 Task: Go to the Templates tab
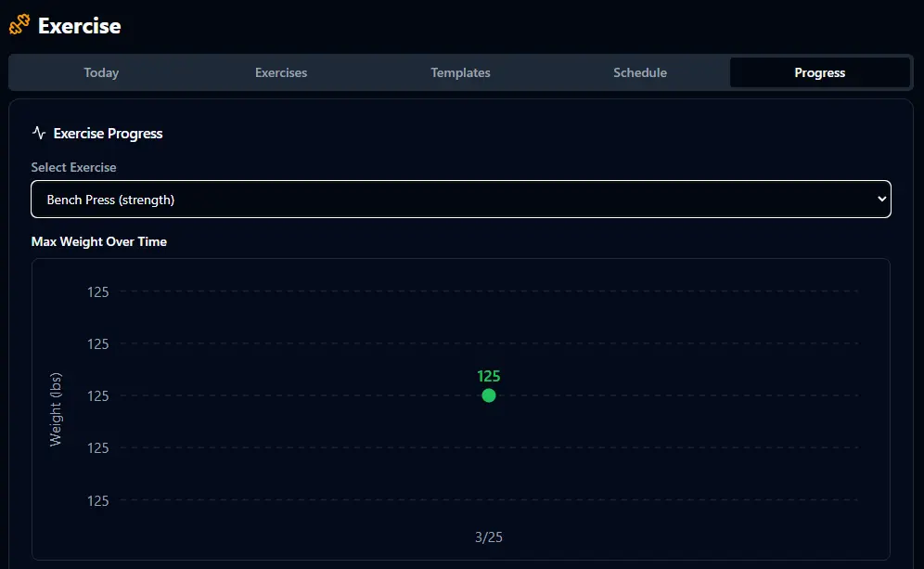pyautogui.click(x=460, y=72)
